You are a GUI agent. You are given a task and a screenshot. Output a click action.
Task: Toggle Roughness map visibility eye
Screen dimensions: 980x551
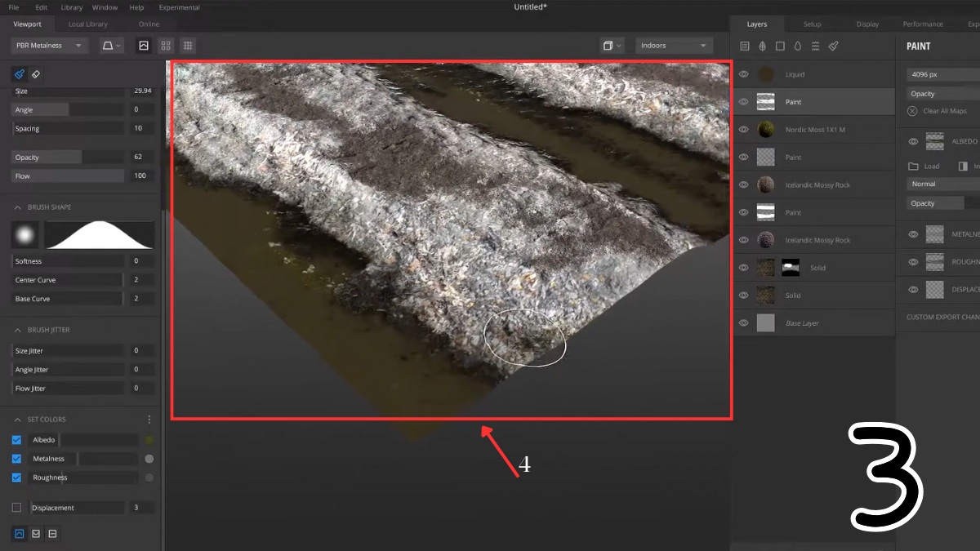point(913,262)
